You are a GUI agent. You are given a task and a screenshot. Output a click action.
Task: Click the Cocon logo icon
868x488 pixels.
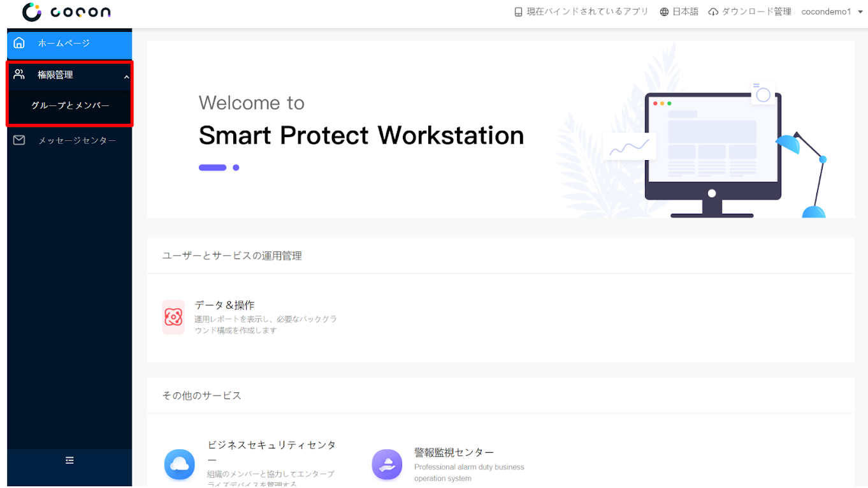[32, 12]
